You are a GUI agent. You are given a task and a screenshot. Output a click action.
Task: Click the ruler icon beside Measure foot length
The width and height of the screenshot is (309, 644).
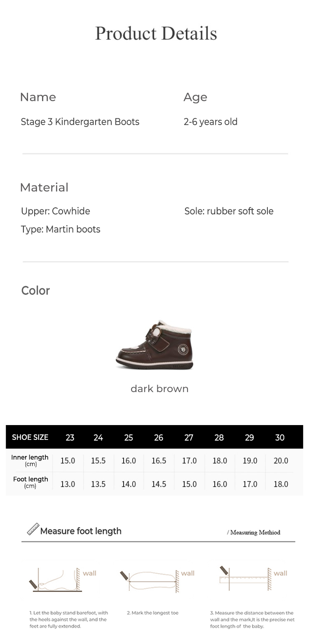(33, 529)
